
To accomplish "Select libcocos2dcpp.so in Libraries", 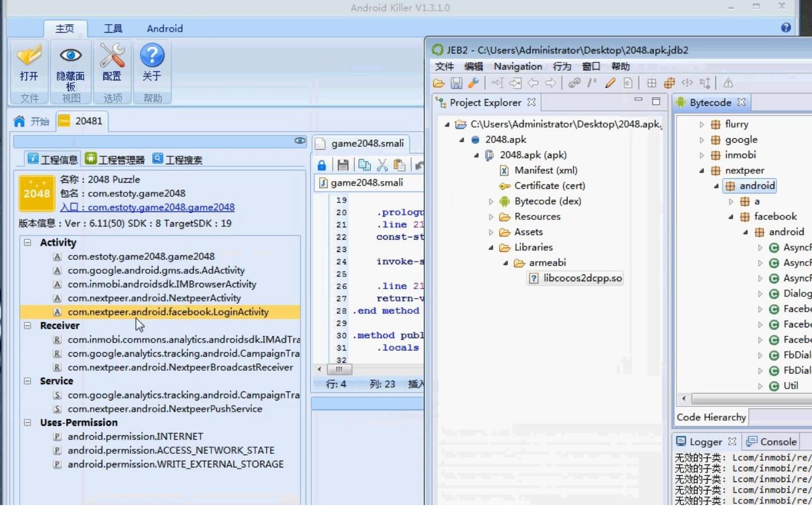I will coord(575,278).
